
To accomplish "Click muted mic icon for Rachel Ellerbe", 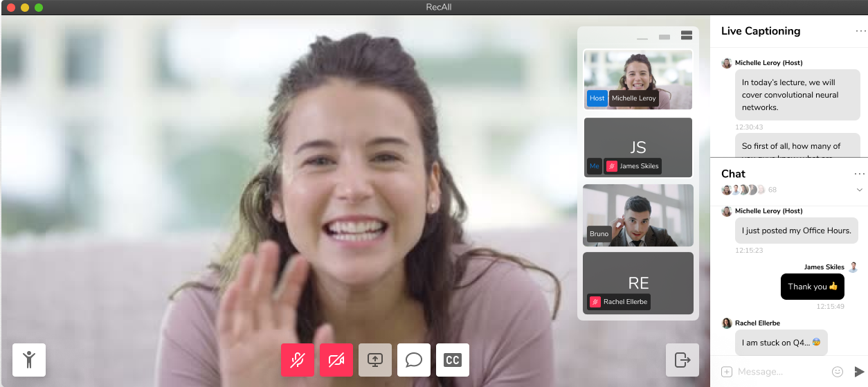I will [x=595, y=302].
